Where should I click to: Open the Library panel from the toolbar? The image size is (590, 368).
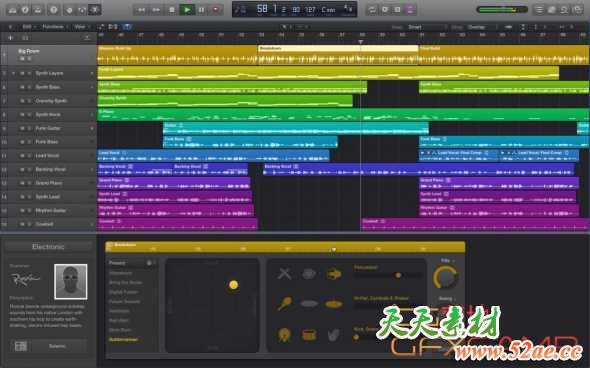tap(12, 10)
